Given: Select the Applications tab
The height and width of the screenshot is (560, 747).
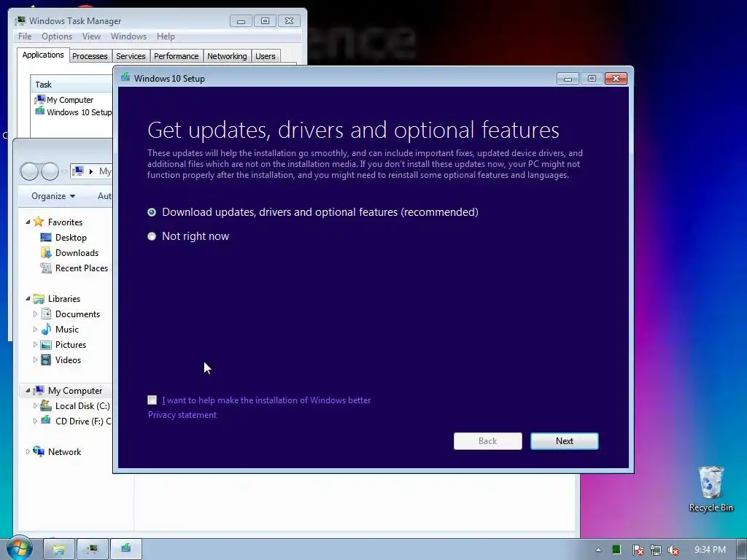Looking at the screenshot, I should [x=43, y=55].
